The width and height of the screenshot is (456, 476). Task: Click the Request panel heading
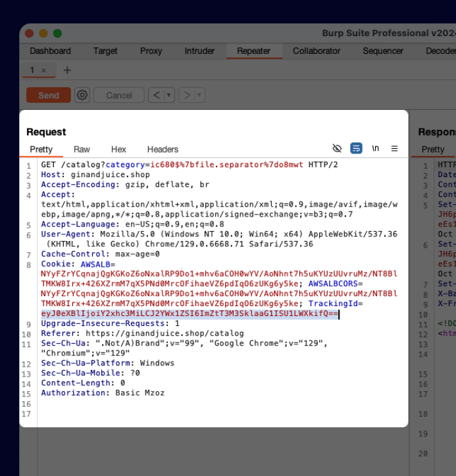(46, 132)
